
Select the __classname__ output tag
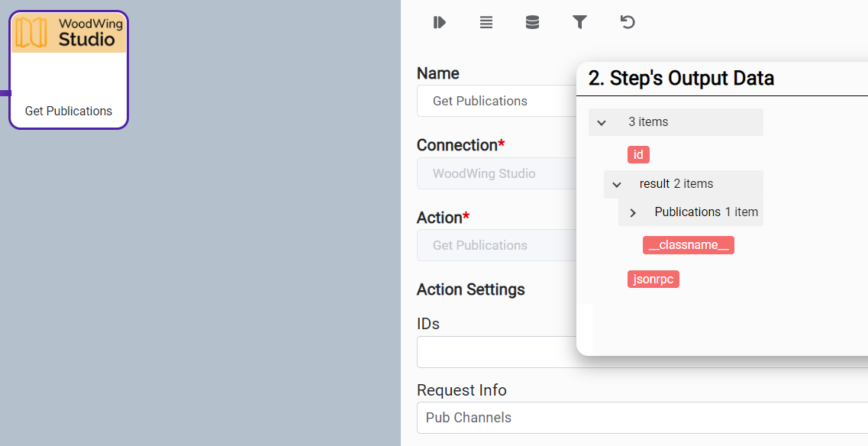[x=688, y=245]
